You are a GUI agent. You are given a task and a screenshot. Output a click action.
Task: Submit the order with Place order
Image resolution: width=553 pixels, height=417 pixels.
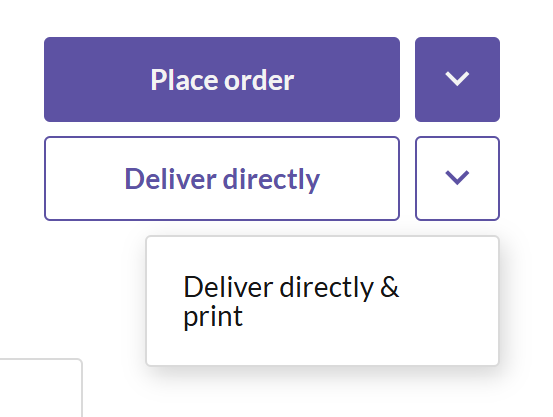[x=222, y=79]
